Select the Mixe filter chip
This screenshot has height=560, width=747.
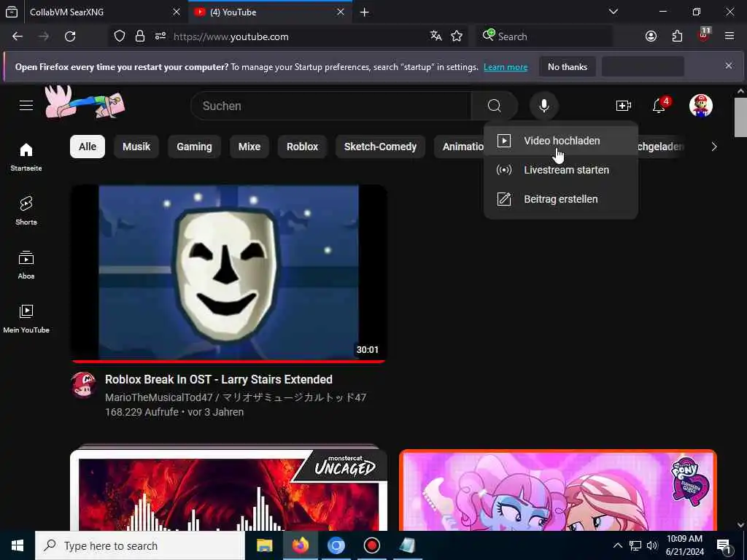pyautogui.click(x=249, y=147)
